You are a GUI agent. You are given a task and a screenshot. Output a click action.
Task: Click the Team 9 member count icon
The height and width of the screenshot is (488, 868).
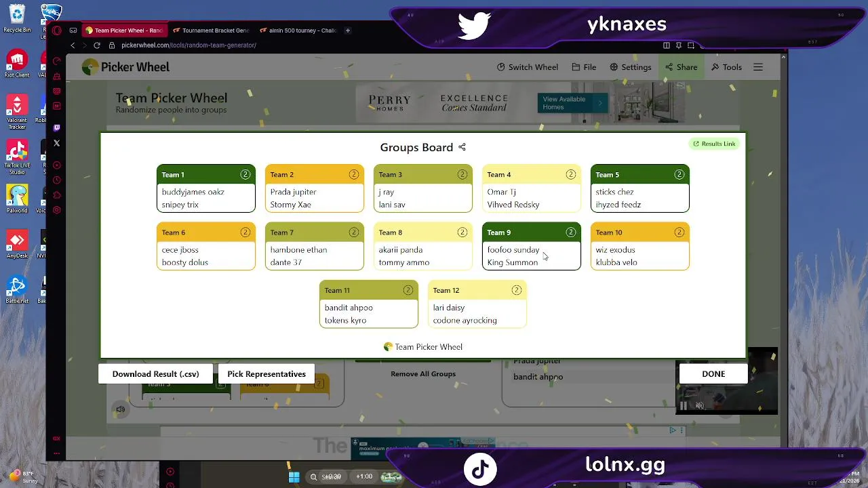[x=571, y=232]
